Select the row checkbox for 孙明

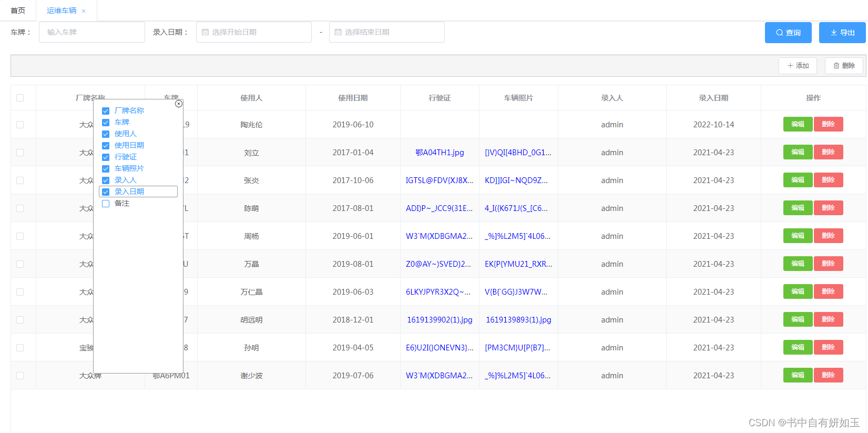[x=20, y=348]
